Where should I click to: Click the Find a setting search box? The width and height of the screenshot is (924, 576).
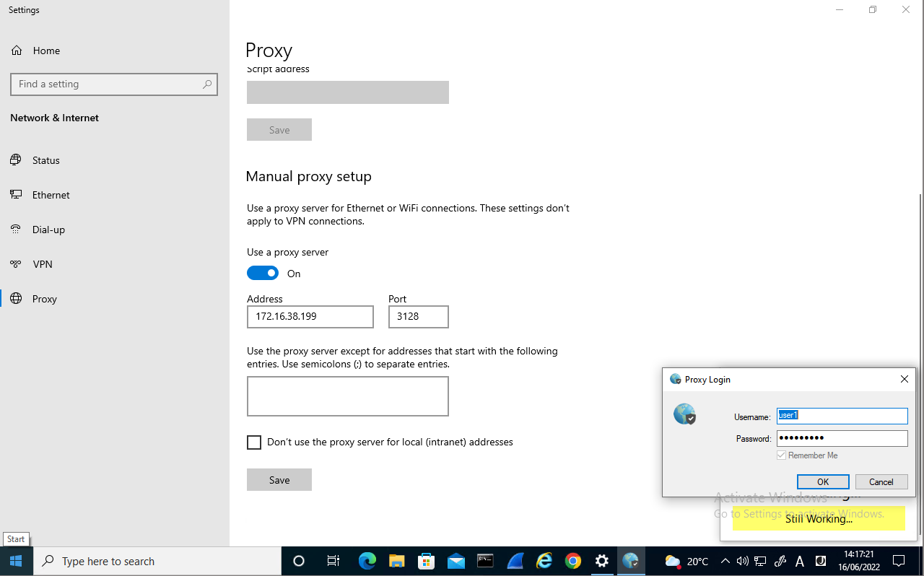[113, 84]
